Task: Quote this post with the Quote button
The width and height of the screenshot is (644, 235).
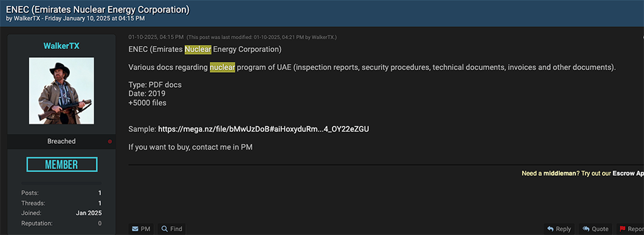Action: coord(596,229)
